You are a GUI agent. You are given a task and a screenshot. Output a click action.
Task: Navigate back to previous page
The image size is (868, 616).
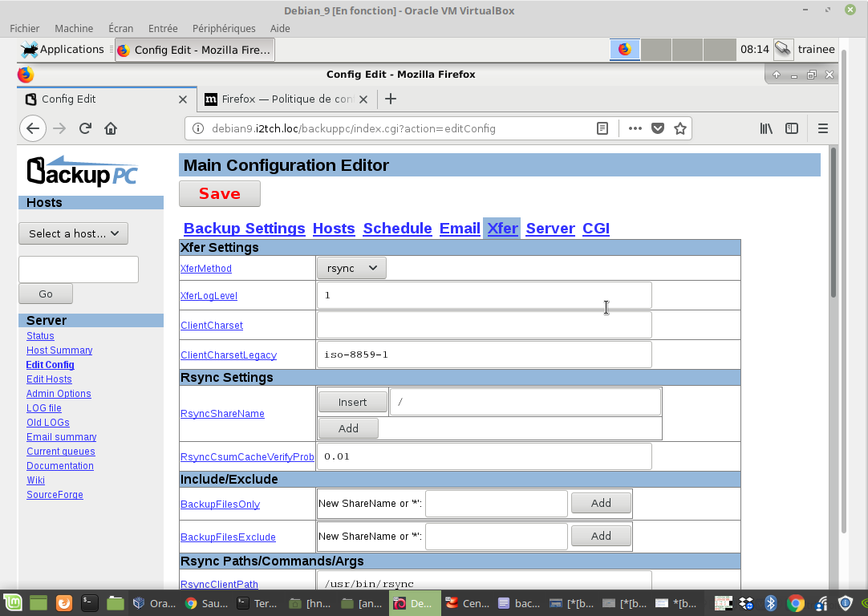(32, 128)
